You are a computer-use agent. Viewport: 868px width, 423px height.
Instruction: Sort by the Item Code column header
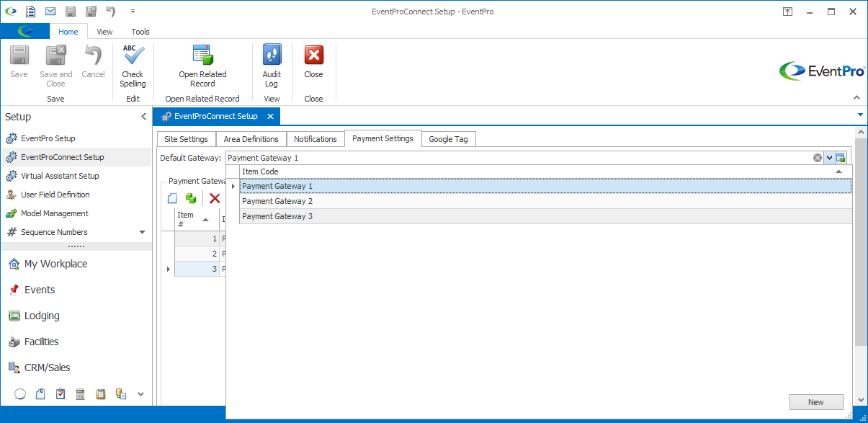point(545,172)
